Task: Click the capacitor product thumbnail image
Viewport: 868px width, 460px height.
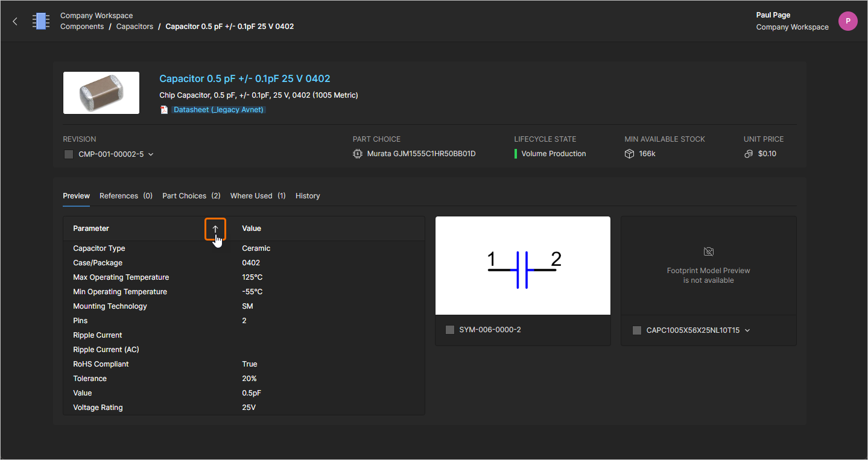Action: tap(101, 93)
